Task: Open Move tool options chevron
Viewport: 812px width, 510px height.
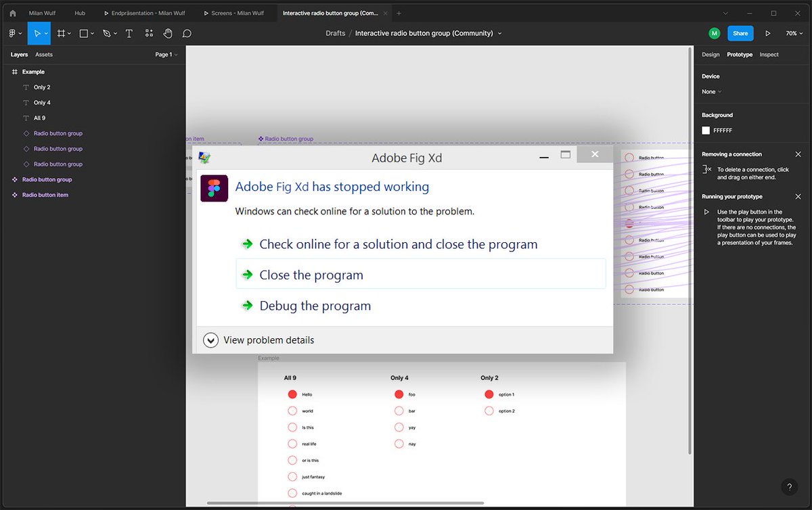Action: pyautogui.click(x=46, y=33)
